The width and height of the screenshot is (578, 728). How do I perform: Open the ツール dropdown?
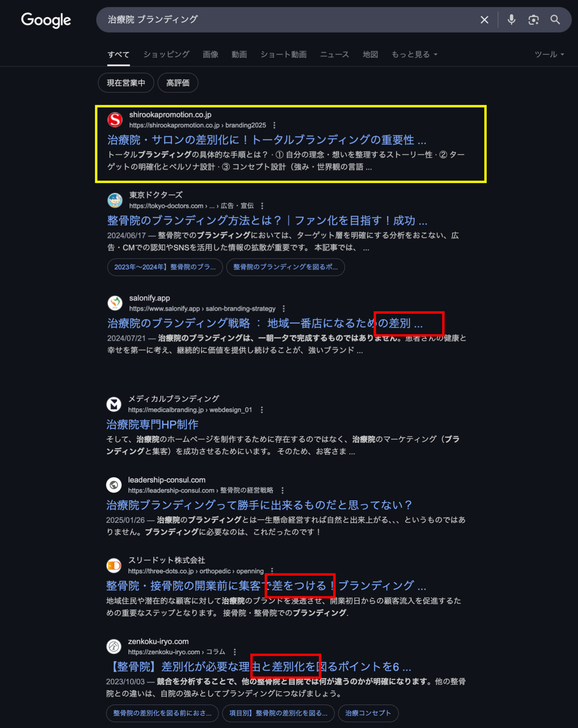click(x=549, y=54)
